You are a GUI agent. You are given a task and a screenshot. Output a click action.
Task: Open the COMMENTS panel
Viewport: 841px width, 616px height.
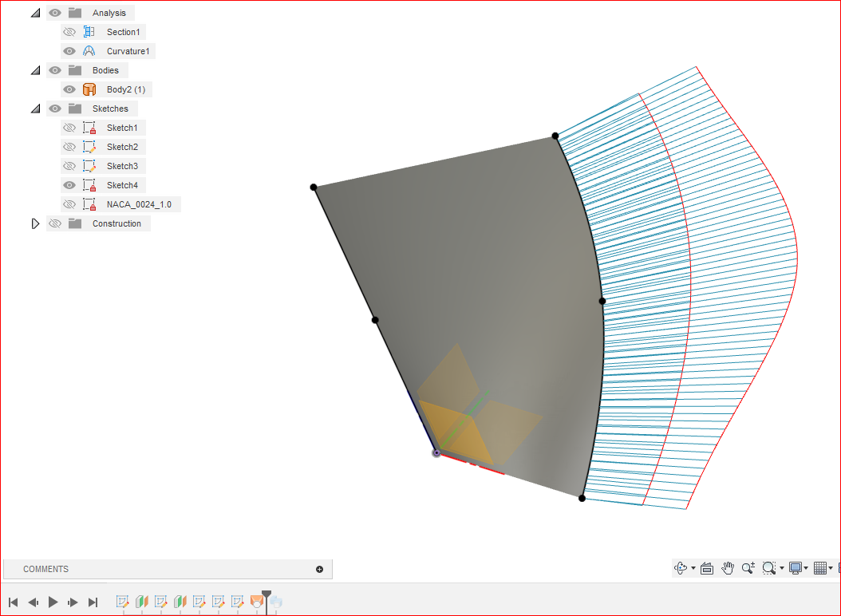[x=45, y=569]
